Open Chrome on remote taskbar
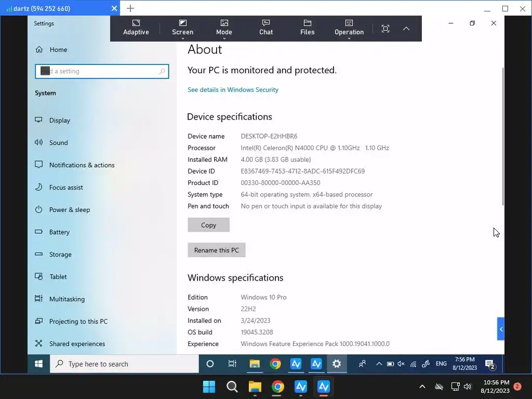 click(x=275, y=364)
